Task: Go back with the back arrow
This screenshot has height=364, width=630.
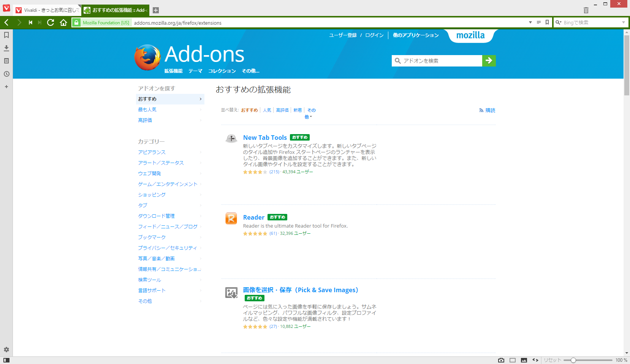Action: (x=6, y=22)
